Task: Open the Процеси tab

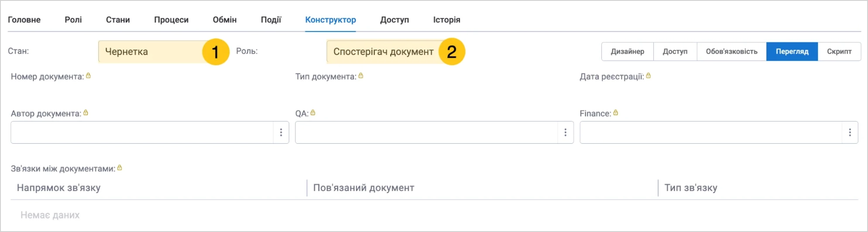Action: tap(171, 20)
